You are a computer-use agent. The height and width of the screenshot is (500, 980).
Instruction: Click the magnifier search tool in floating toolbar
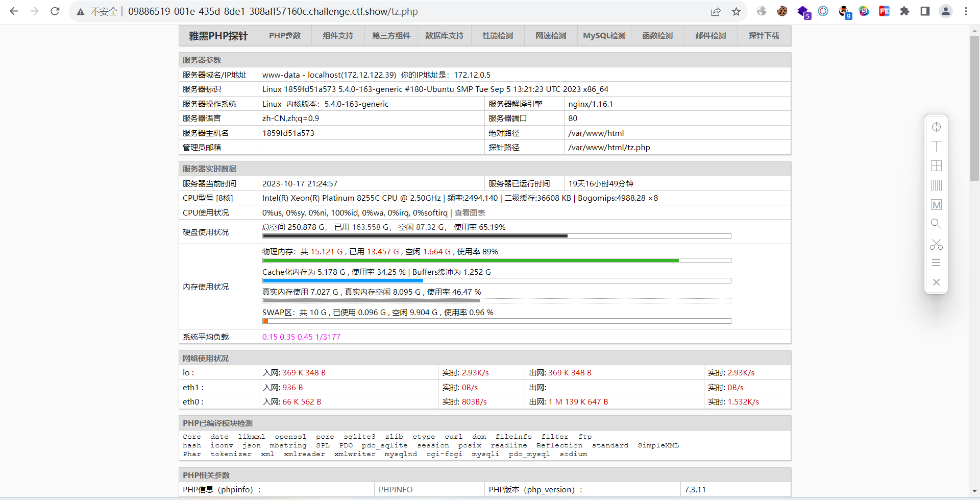tap(936, 224)
